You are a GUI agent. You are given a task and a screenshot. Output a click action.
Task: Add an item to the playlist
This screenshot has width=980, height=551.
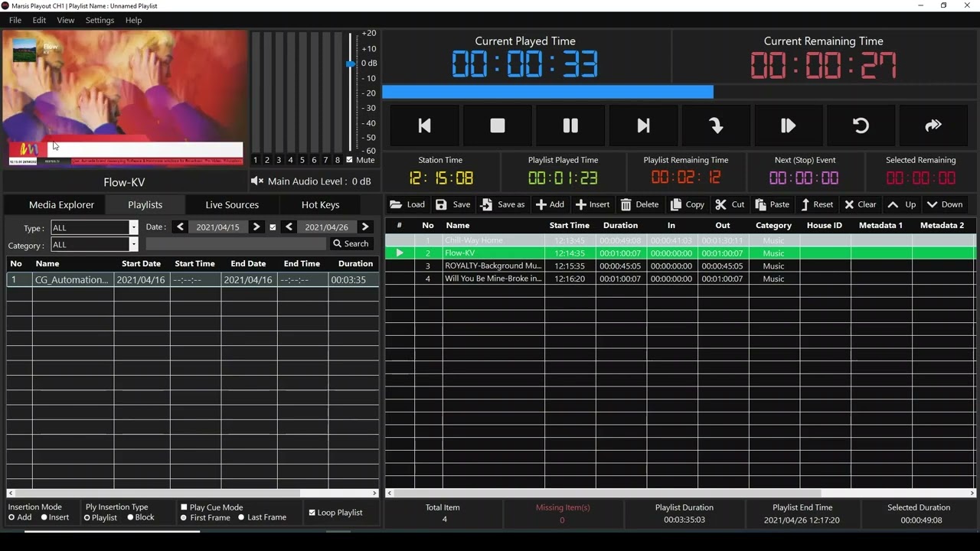[x=550, y=204]
